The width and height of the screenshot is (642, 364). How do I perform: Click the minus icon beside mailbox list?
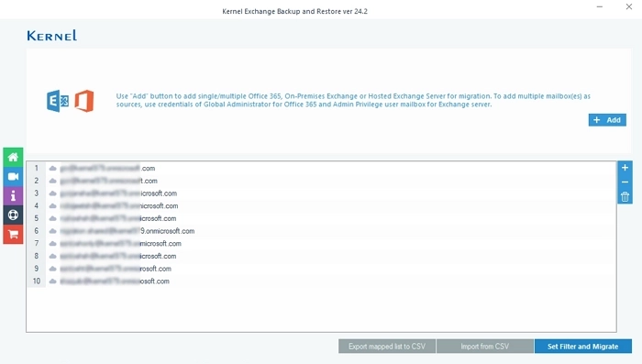(625, 182)
